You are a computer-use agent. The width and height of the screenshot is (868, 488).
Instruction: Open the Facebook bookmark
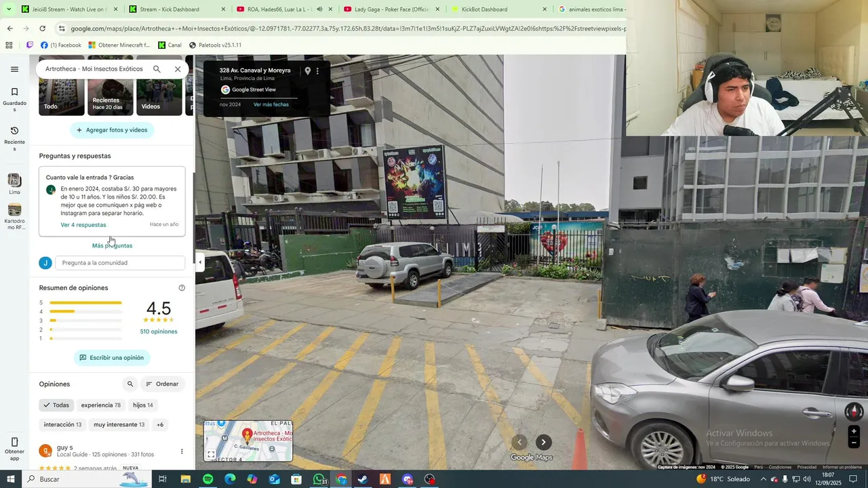point(61,45)
